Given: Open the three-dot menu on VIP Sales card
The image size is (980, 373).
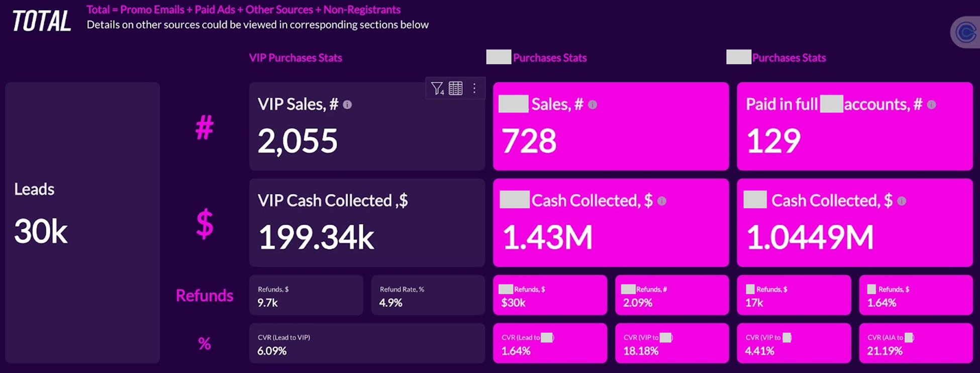Looking at the screenshot, I should click(474, 88).
